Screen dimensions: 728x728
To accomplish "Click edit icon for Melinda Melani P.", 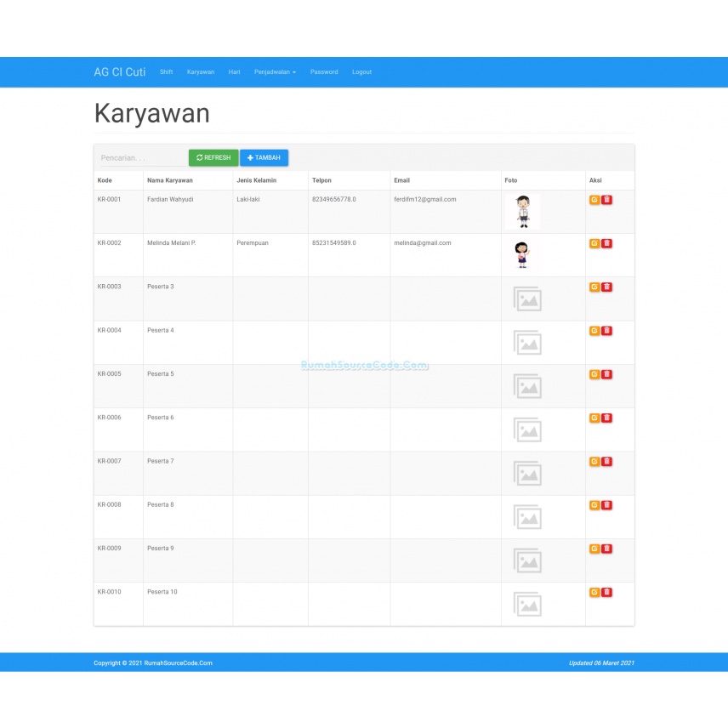I will [x=594, y=243].
